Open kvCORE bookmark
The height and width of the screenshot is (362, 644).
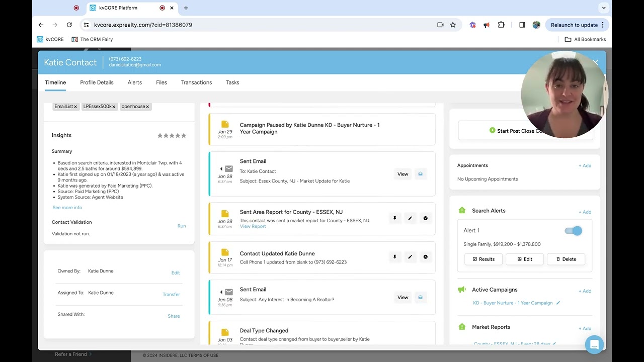(50, 39)
